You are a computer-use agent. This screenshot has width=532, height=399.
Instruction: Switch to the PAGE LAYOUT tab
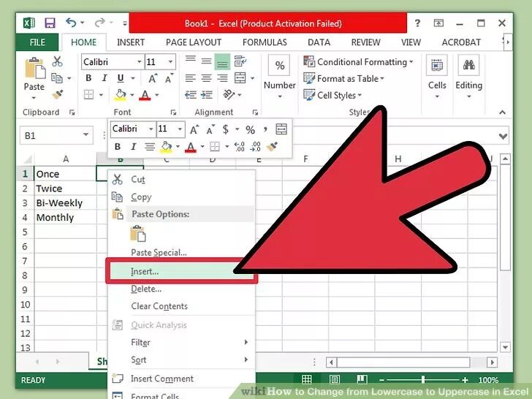pos(194,42)
